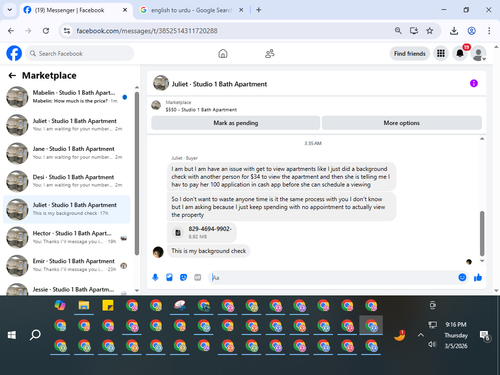Open Sticky Notes from taskbar
The height and width of the screenshot is (375, 500).
click(108, 305)
